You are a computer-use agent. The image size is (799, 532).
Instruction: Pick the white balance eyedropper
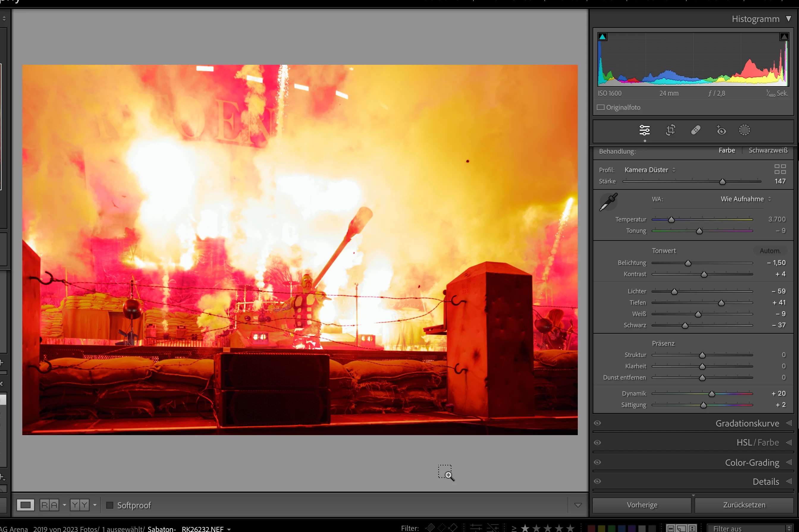[x=608, y=202]
